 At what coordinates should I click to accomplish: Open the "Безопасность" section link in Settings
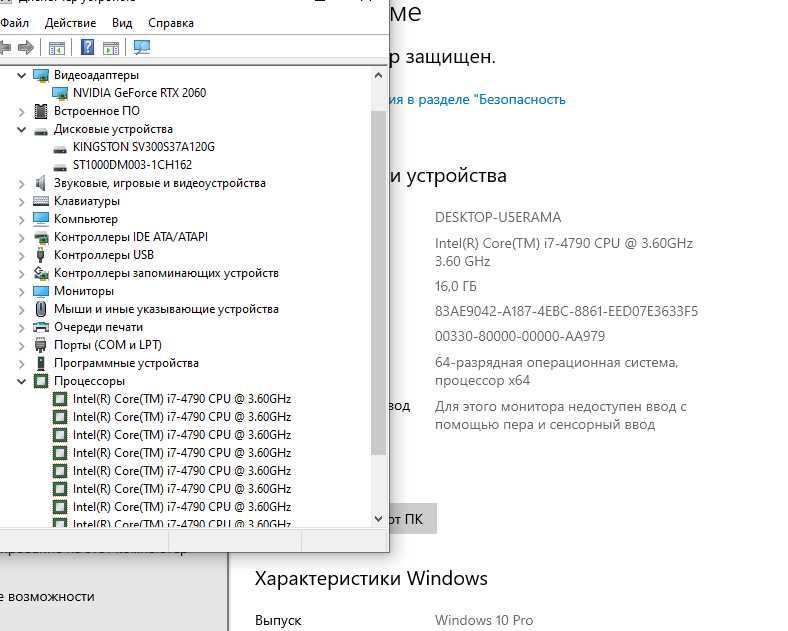(476, 99)
